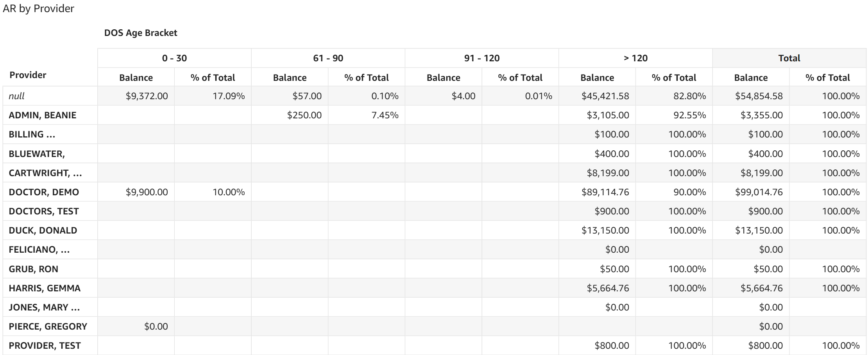868x355 pixels.
Task: Click % of Total header under Total group
Action: (x=827, y=78)
